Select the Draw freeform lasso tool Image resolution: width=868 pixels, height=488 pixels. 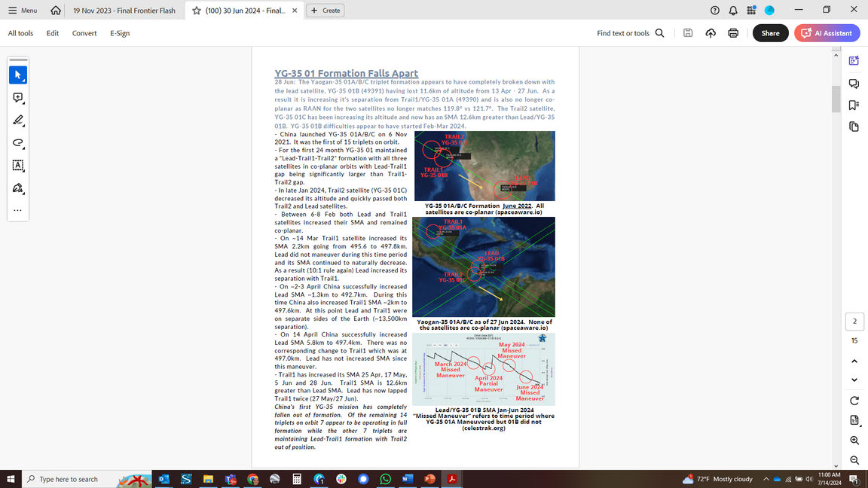[18, 143]
